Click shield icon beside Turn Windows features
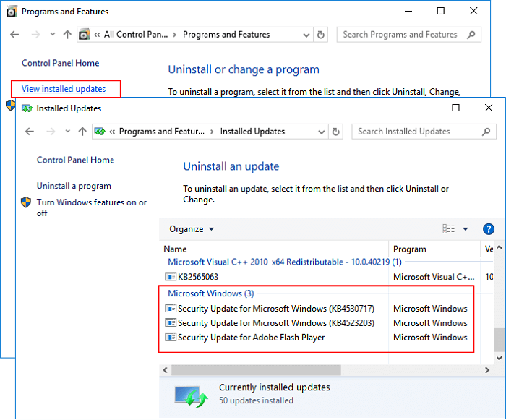 pos(26,202)
